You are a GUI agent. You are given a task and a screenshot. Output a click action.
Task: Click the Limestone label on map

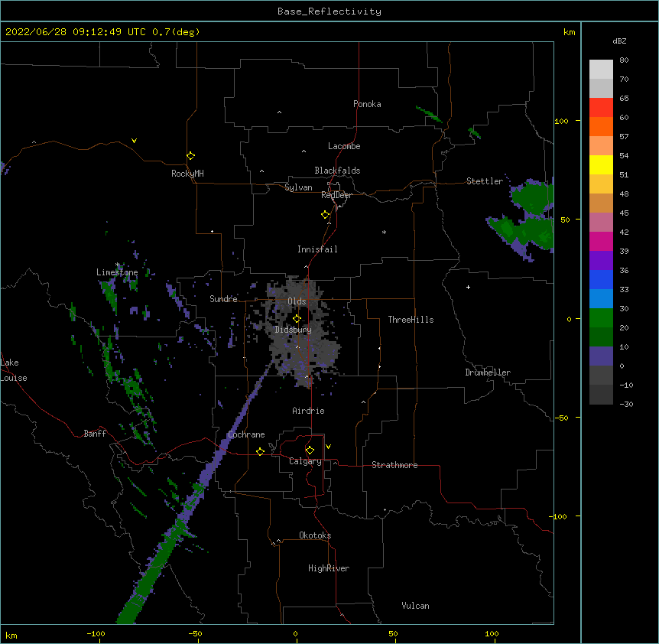click(x=117, y=272)
